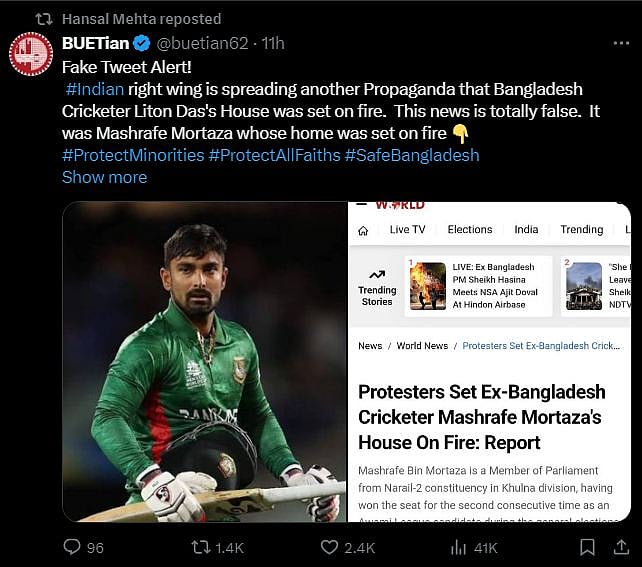Switch to the Elections tab
Screen dimensions: 642x567
coord(470,229)
